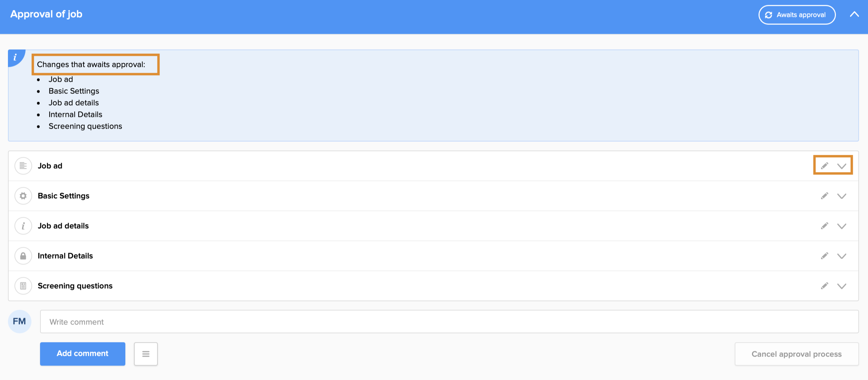Collapse the Approval of job panel
The width and height of the screenshot is (868, 380).
tap(854, 14)
